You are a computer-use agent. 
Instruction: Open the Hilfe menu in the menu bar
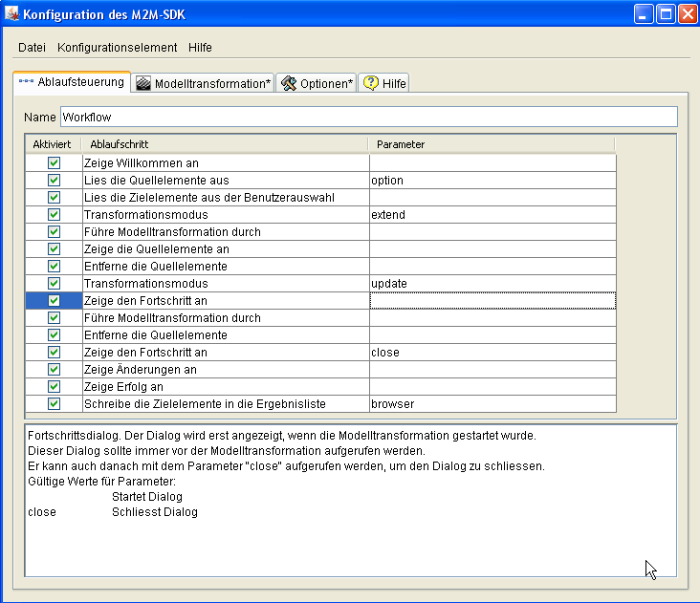coord(200,47)
